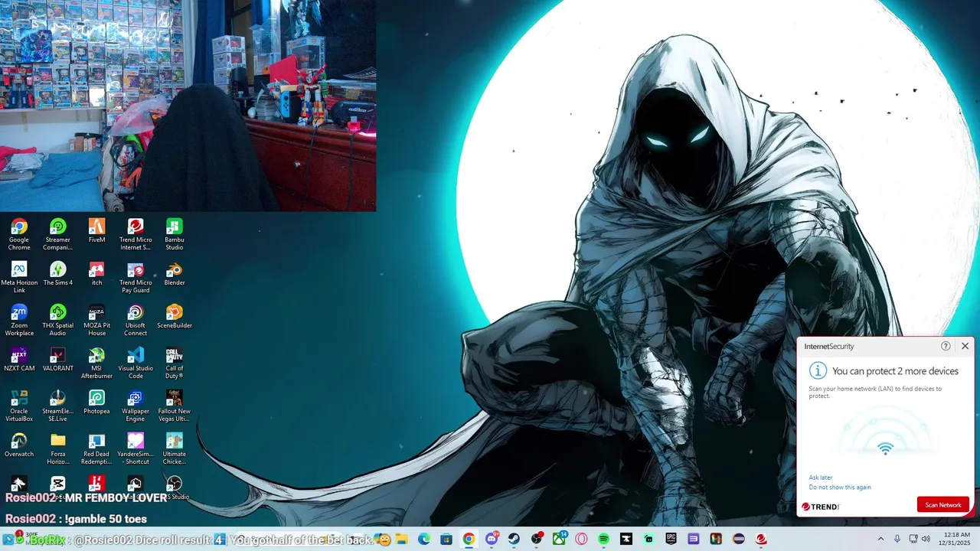Open Red Dead Redemption shortcut
This screenshot has width=980, height=551.
(96, 448)
